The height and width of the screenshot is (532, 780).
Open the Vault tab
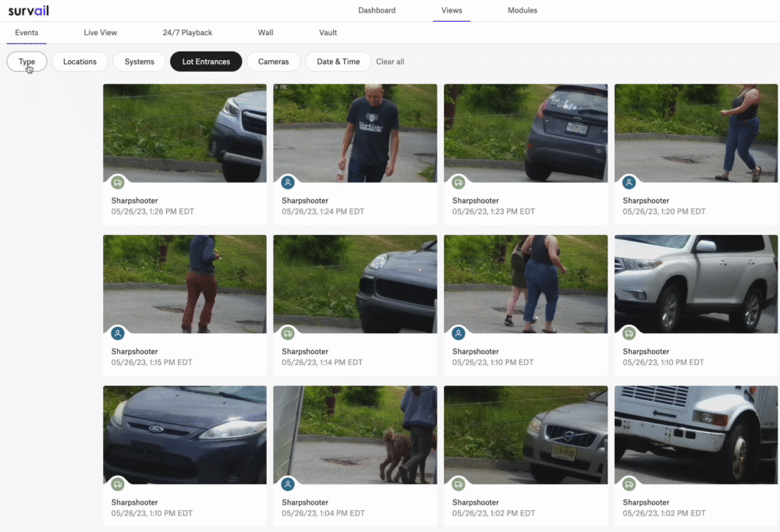(328, 33)
